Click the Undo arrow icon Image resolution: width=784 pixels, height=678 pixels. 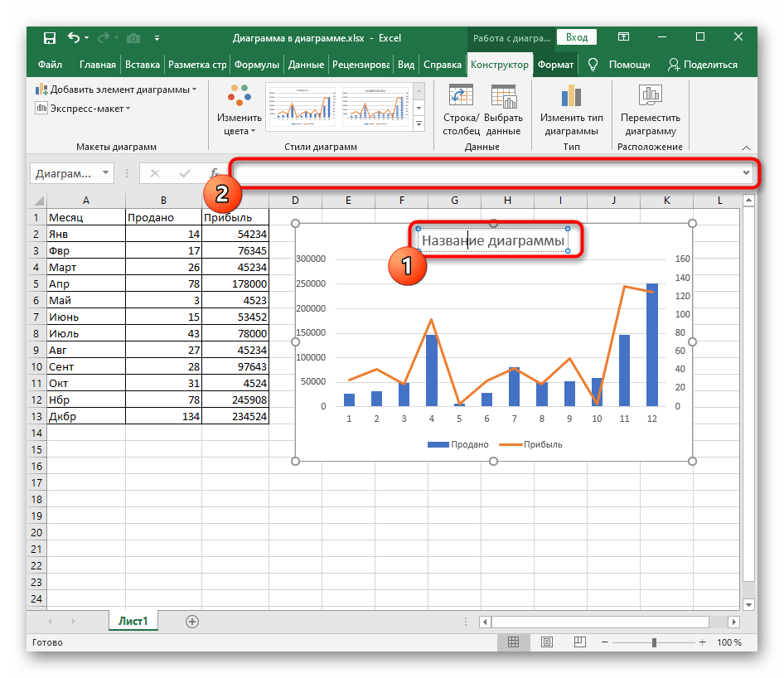coord(74,37)
